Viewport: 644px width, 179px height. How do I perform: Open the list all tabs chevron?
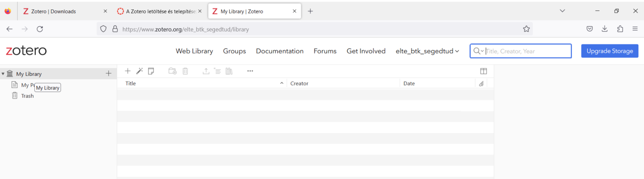562,11
